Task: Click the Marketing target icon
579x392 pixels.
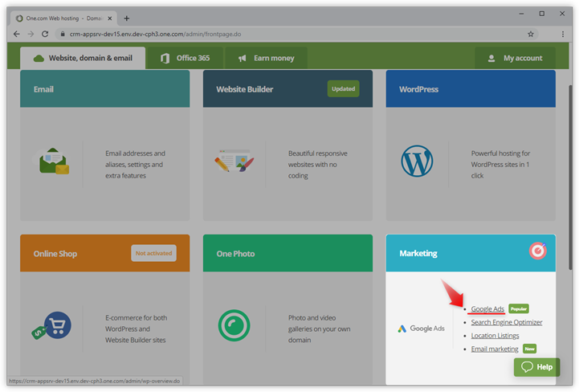Action: click(538, 251)
